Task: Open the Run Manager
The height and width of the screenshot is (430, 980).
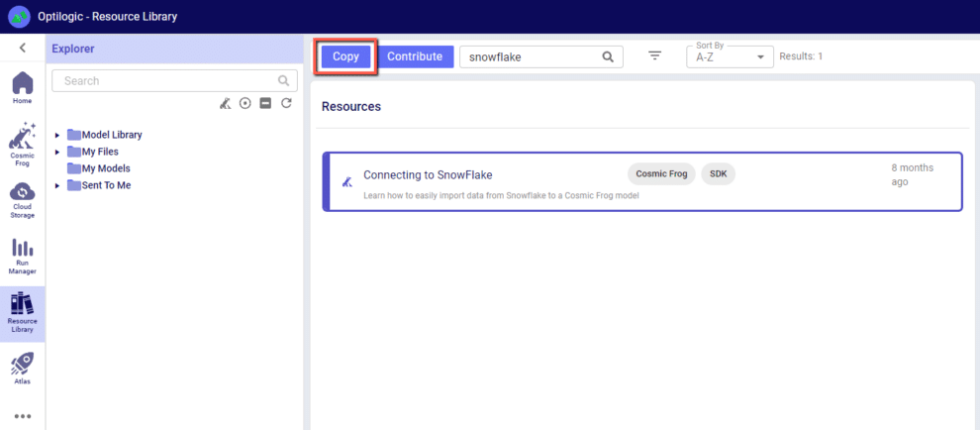Action: click(23, 257)
